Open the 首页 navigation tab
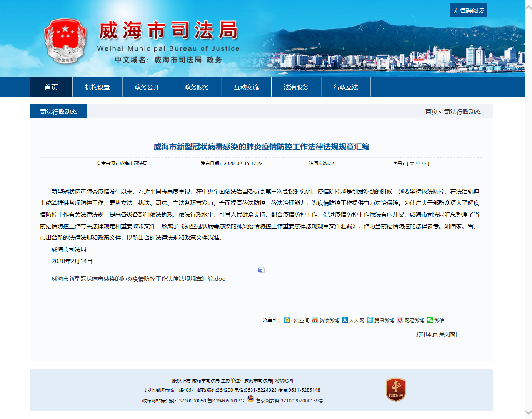532x419 pixels. [x=51, y=87]
